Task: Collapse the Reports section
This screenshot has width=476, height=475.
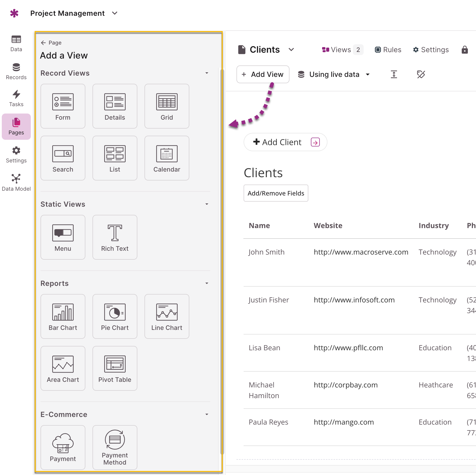Action: click(x=207, y=283)
